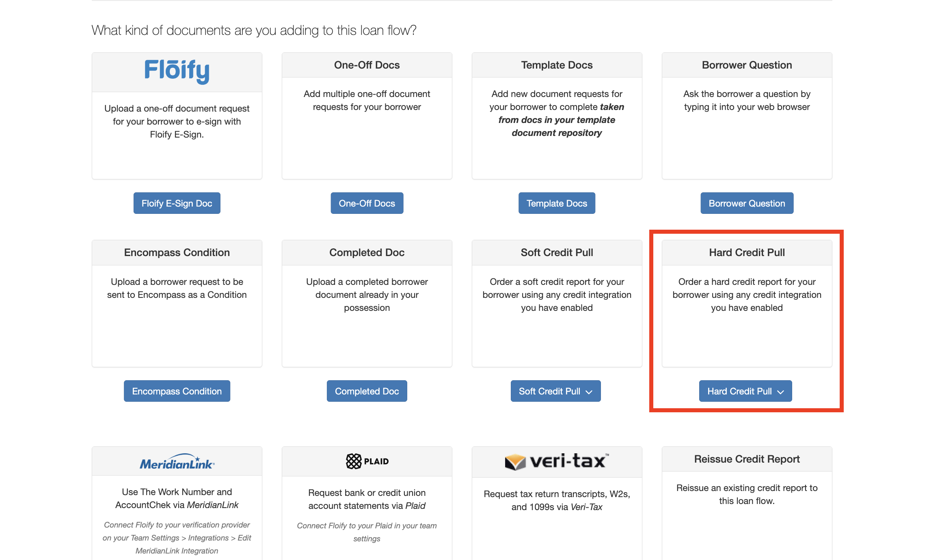Screen dimensions: 929x560
Task: Click the Floify logo
Action: 177,71
